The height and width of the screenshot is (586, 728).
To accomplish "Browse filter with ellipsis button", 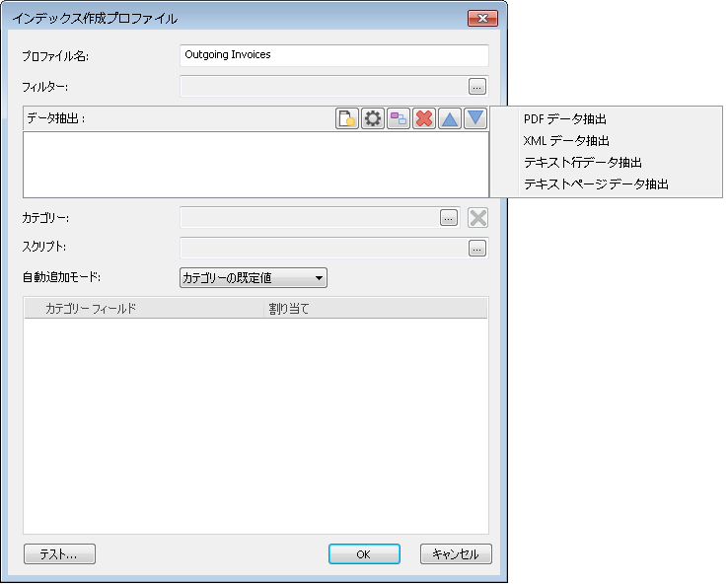I will pyautogui.click(x=476, y=87).
